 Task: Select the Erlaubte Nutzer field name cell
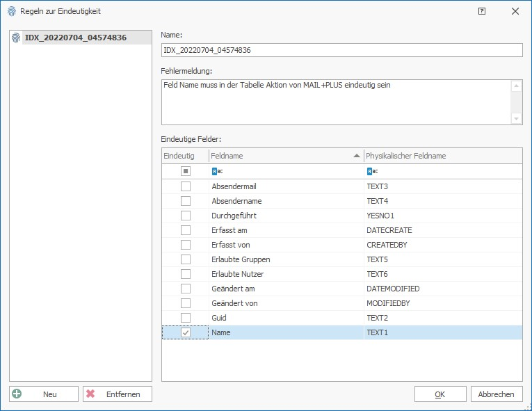coord(287,274)
